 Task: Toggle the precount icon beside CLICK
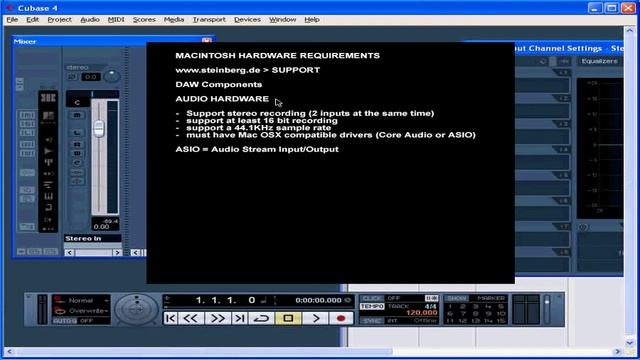click(431, 298)
